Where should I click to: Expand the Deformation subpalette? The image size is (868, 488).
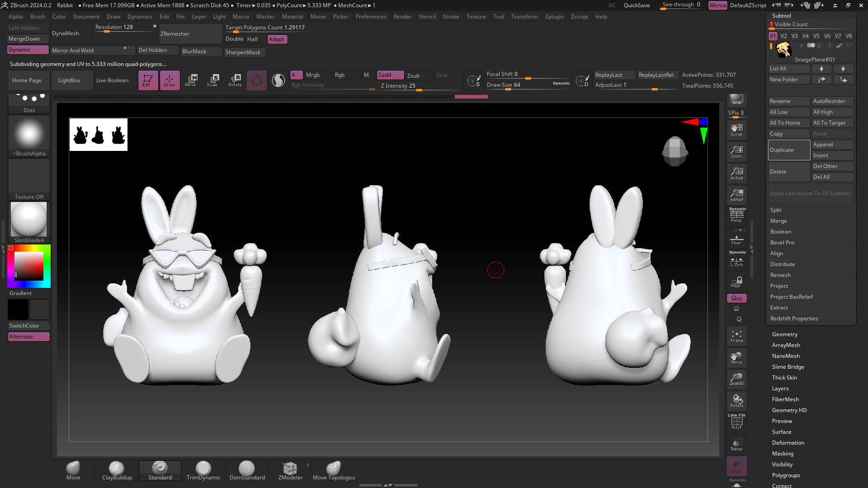click(788, 443)
